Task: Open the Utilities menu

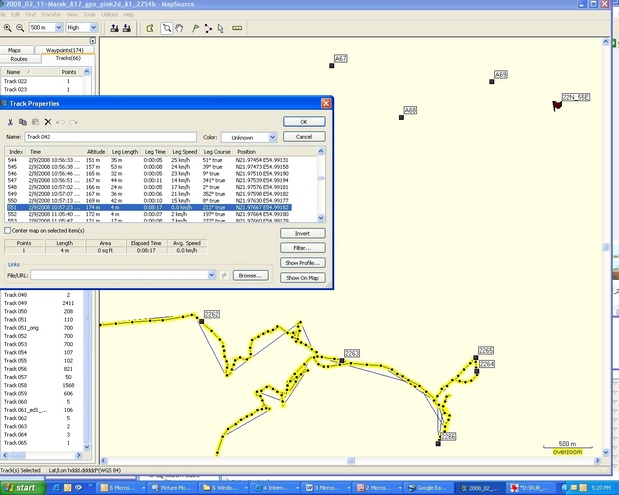Action: click(x=109, y=15)
